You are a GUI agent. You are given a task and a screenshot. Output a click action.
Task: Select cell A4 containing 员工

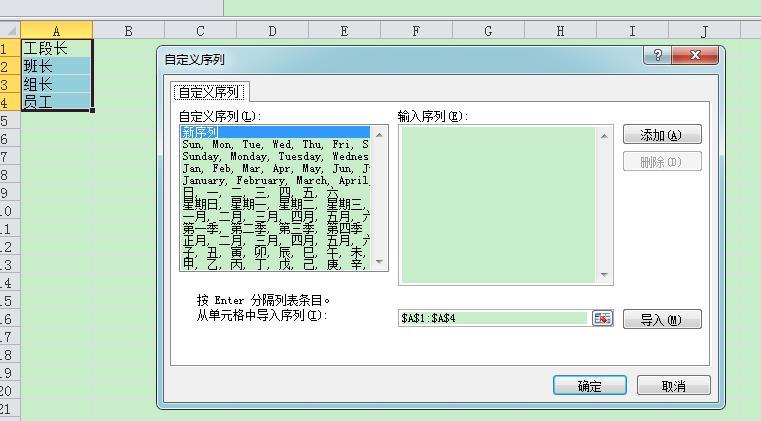click(x=56, y=102)
